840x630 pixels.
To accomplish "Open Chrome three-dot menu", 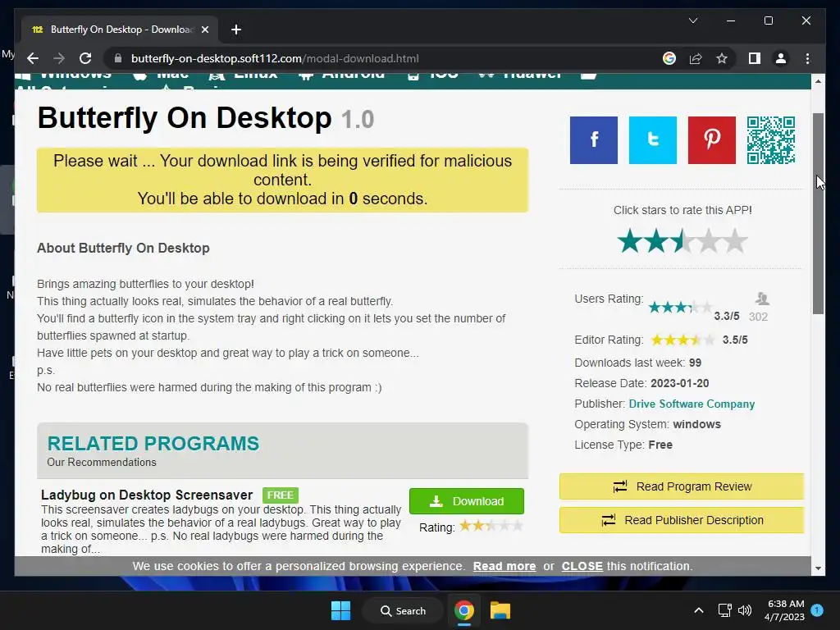I will point(807,58).
